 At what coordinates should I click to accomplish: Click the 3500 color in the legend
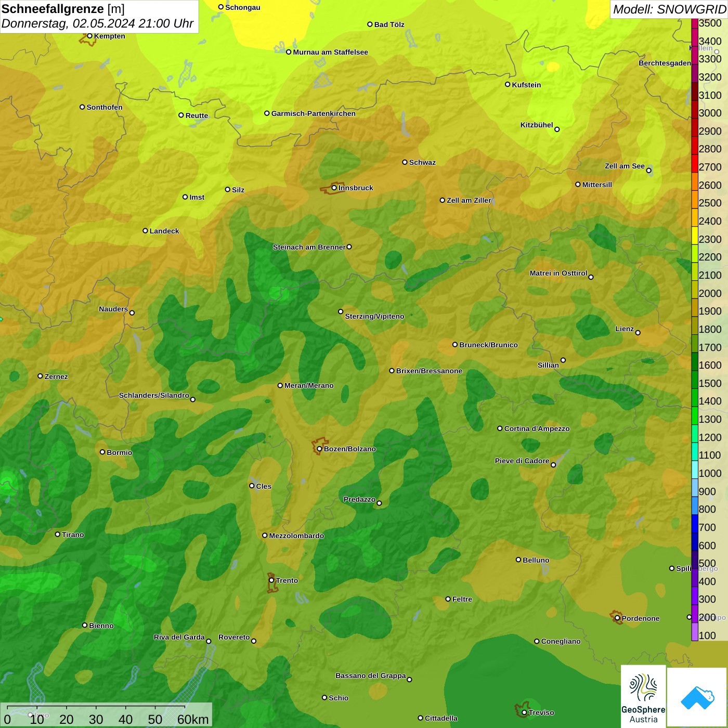(x=695, y=23)
